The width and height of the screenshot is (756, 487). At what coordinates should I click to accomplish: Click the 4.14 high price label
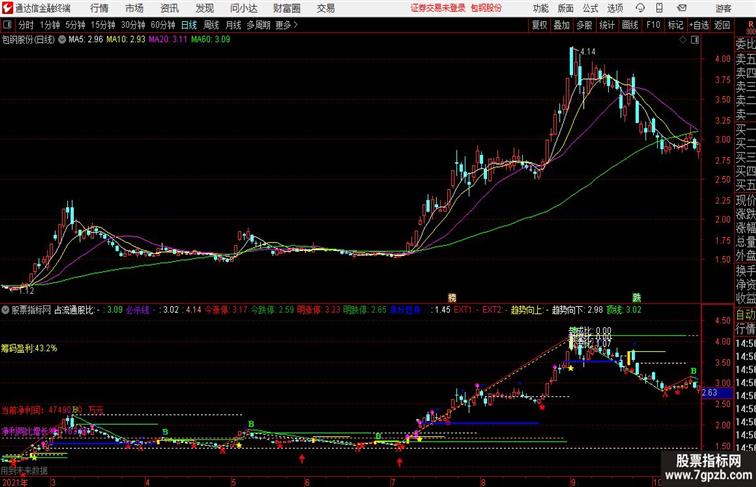(588, 52)
